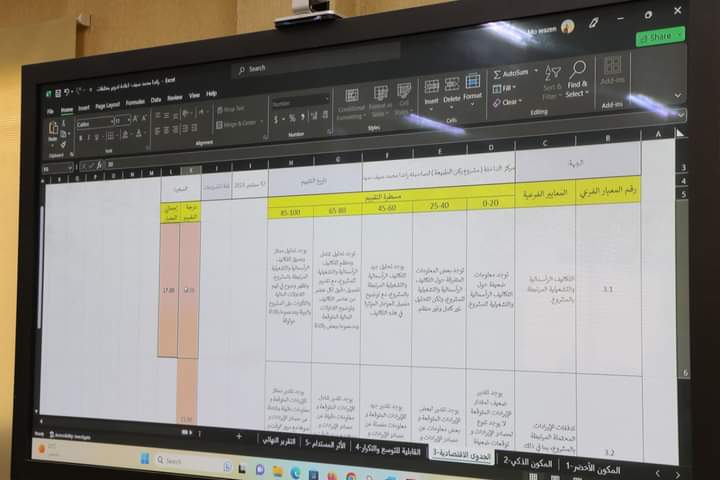Open Conditional Formatting in Styles group

point(351,101)
